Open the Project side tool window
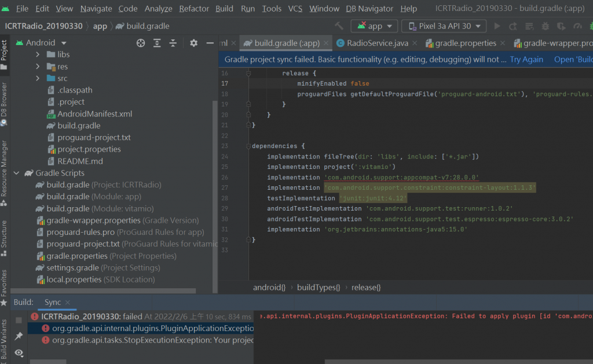The image size is (593, 364). [x=4, y=55]
